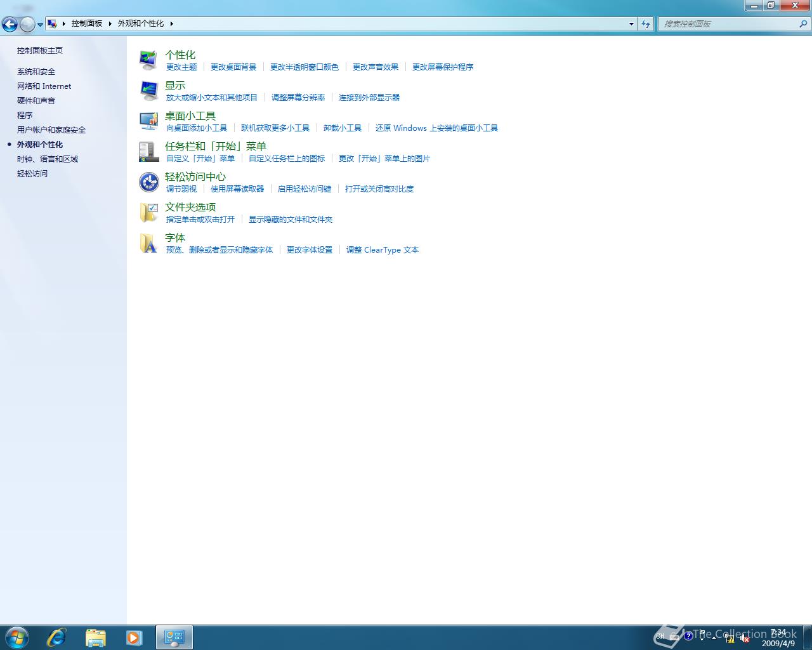Click 显示隐藏的文件和文件夹 link

coord(291,220)
